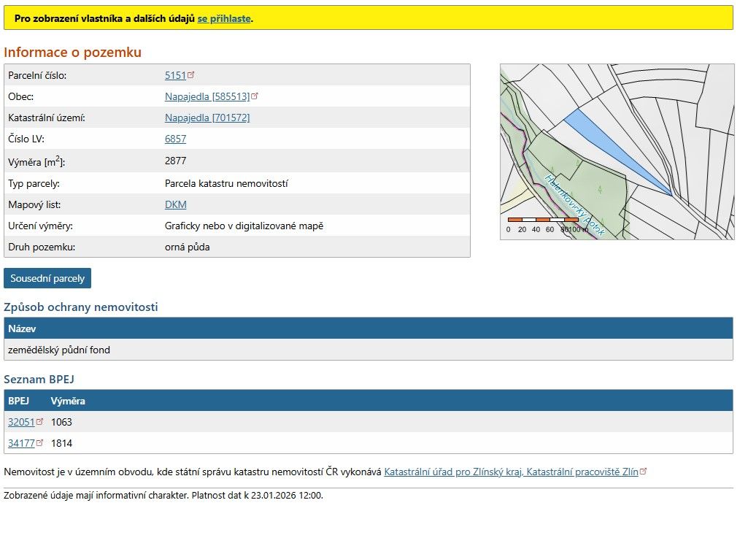Open the external link icon beside BPEJ 34177
The width and height of the screenshot is (756, 538).
coord(38,443)
